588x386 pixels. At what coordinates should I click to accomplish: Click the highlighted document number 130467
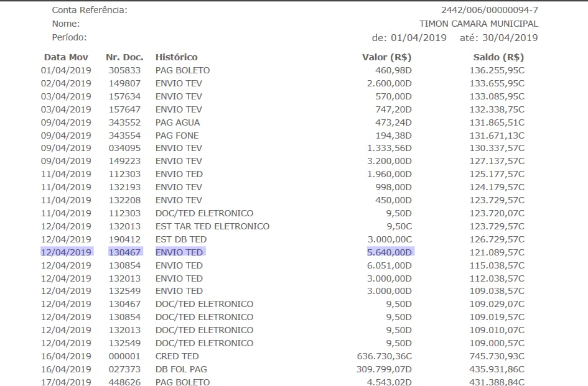pyautogui.click(x=124, y=252)
